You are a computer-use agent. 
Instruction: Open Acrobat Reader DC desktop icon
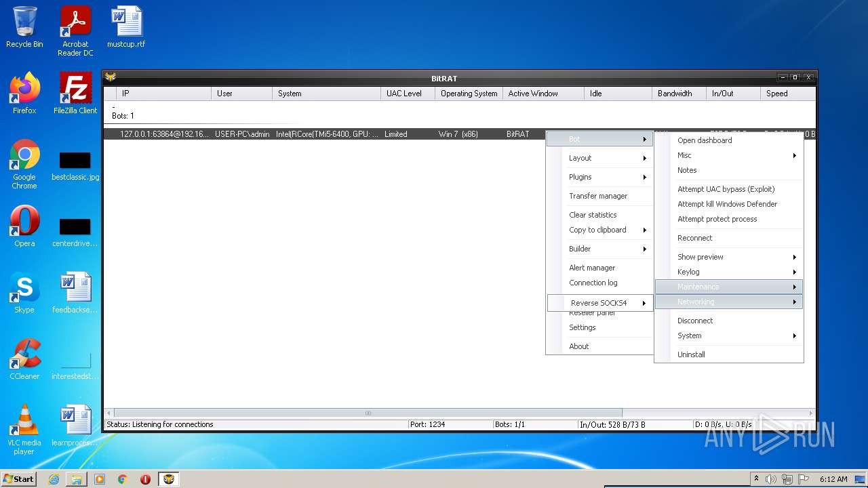click(x=75, y=31)
